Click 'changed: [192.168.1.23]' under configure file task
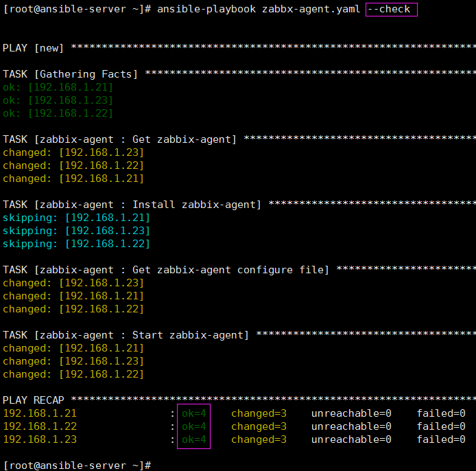476x471 pixels. coord(73,283)
